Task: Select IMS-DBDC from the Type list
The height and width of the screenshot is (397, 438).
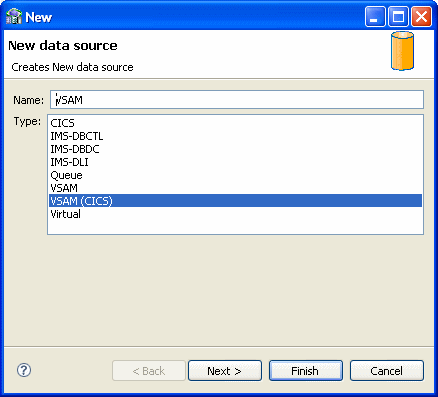Action: (235, 149)
